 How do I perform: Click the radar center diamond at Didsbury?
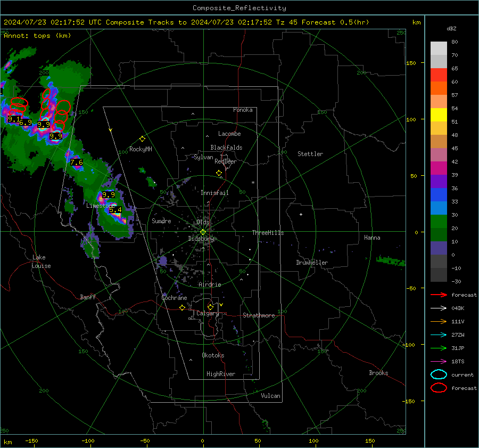(x=203, y=232)
